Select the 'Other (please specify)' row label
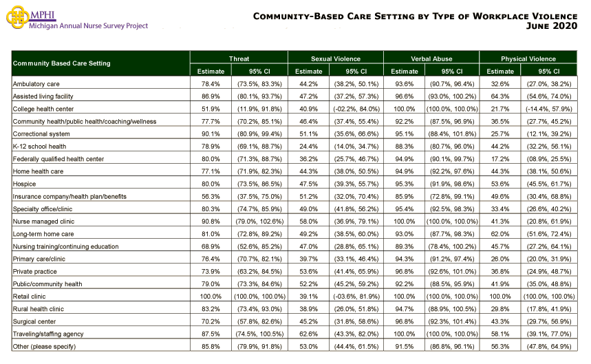 [44, 346]
